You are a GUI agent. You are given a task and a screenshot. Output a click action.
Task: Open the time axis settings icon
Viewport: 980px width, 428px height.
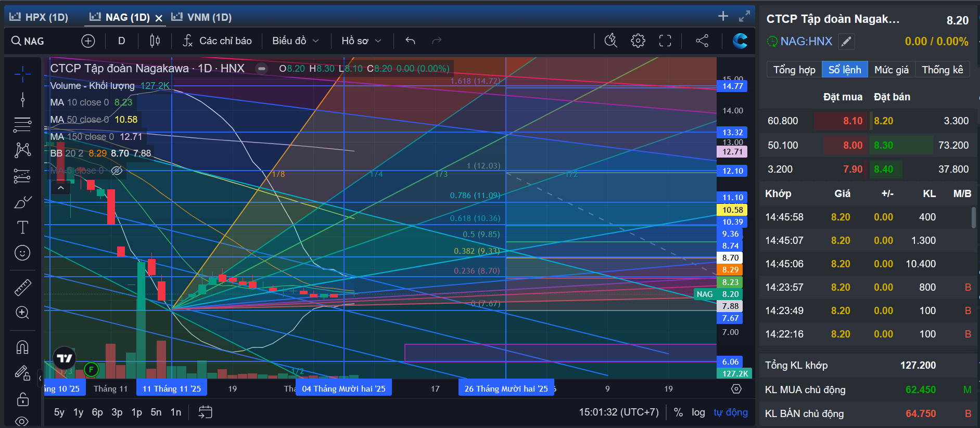pos(736,389)
